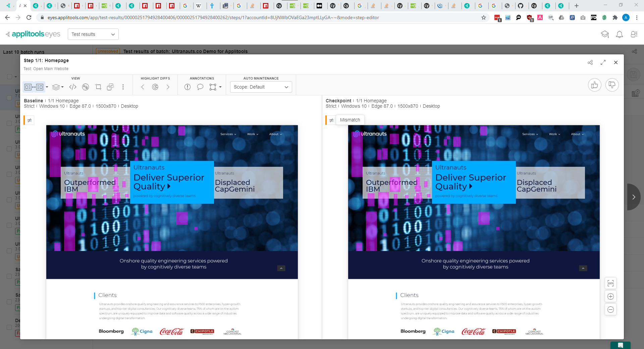Image resolution: width=644 pixels, height=349 pixels.
Task: Open the learning graduation cap icon
Action: tap(605, 34)
